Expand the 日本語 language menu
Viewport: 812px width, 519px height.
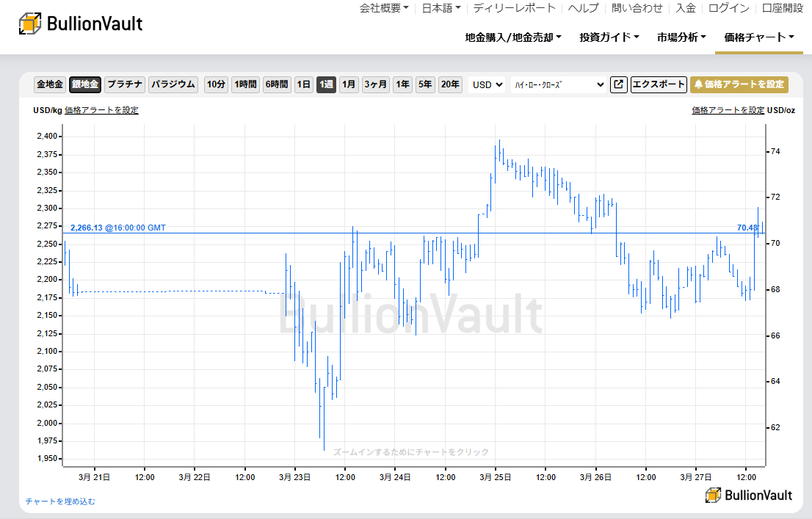pyautogui.click(x=438, y=10)
